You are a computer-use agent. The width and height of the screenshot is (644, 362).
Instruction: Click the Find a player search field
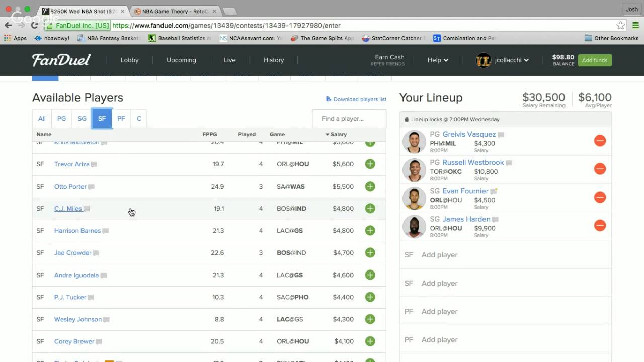coord(349,119)
